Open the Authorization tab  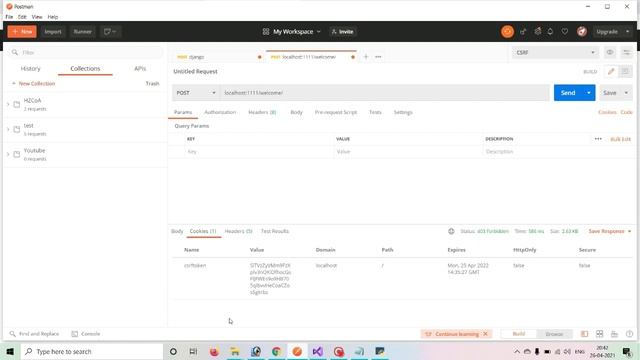[x=220, y=112]
